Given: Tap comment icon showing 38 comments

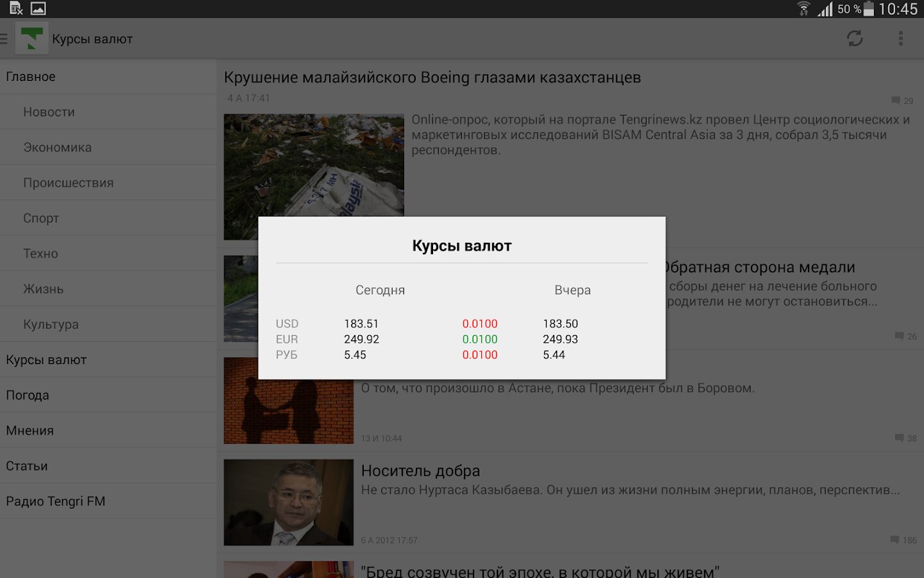Looking at the screenshot, I should pyautogui.click(x=899, y=438).
